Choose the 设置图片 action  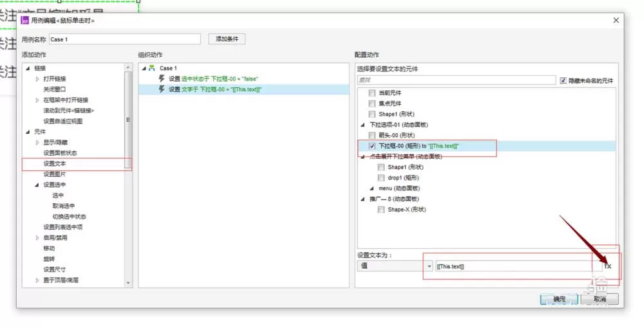55,174
